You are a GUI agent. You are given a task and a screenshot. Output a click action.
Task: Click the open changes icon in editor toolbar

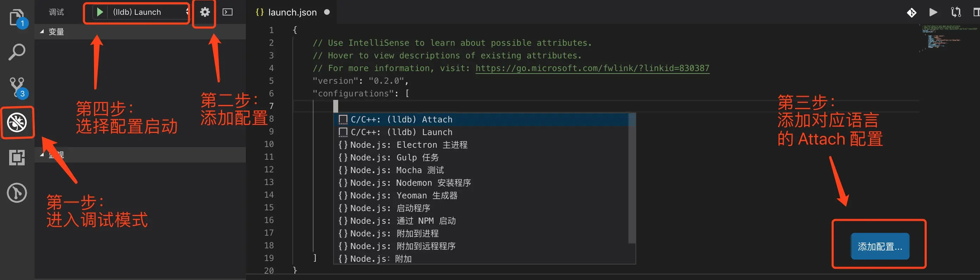(x=956, y=12)
